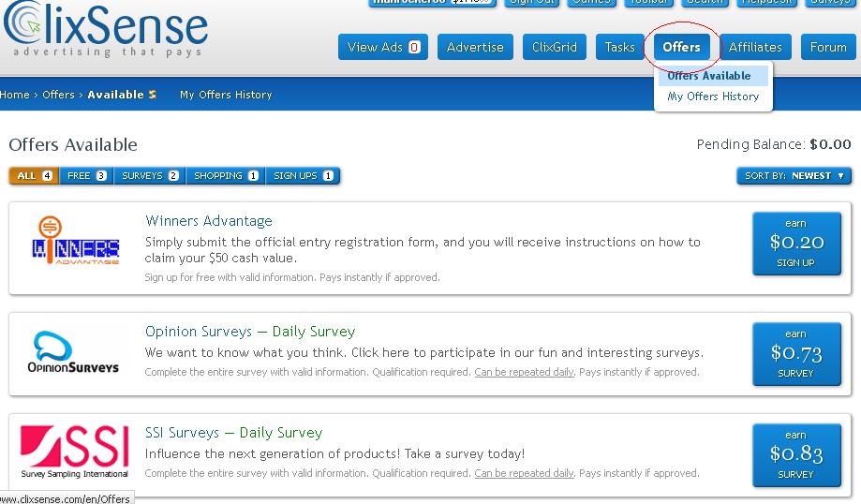Go to Home in breadcrumb
Viewport: 861px width, 504px height.
coord(15,95)
